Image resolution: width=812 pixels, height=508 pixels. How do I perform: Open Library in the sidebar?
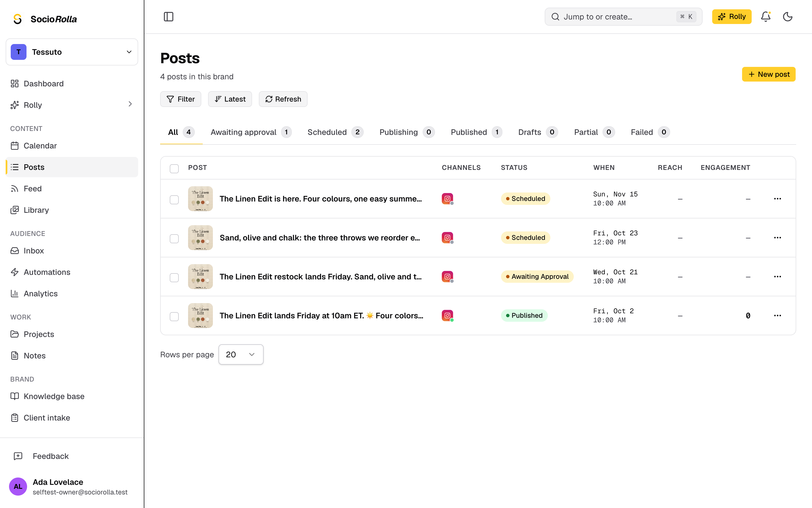[72, 210]
